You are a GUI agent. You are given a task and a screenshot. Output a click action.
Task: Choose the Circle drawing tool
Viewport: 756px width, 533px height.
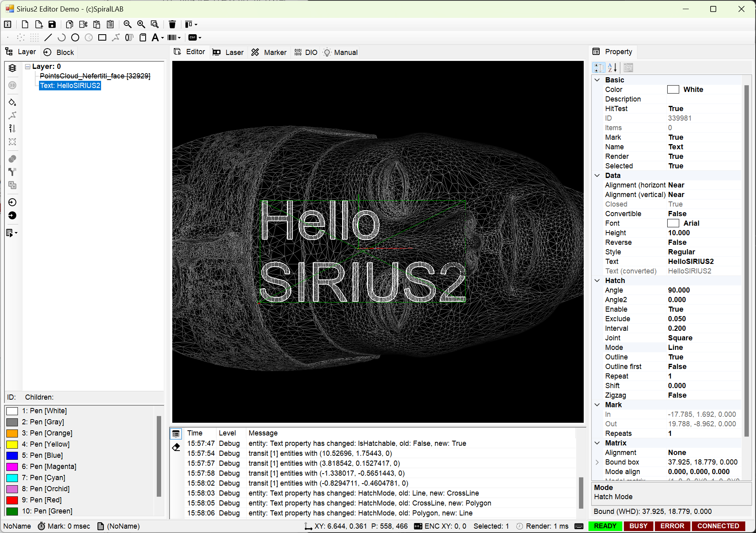point(75,37)
